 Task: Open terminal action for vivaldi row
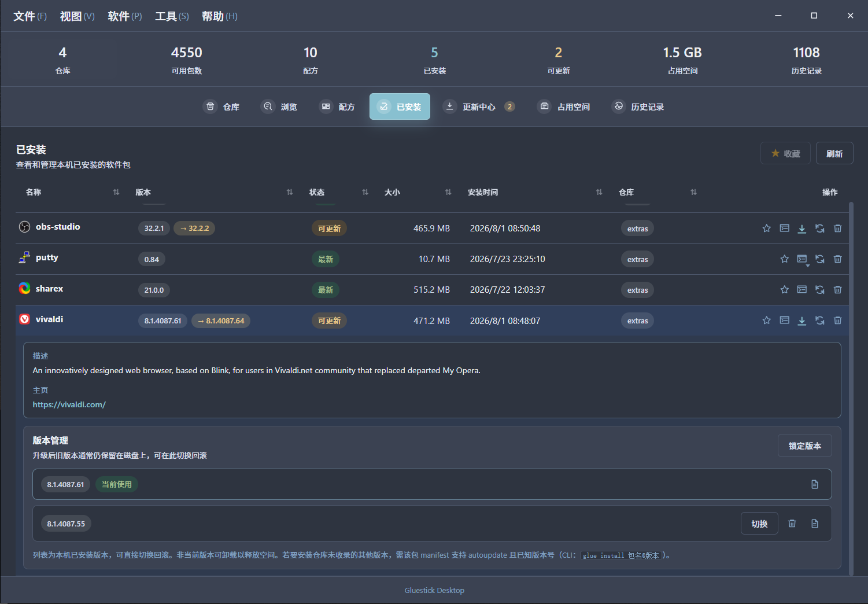784,321
